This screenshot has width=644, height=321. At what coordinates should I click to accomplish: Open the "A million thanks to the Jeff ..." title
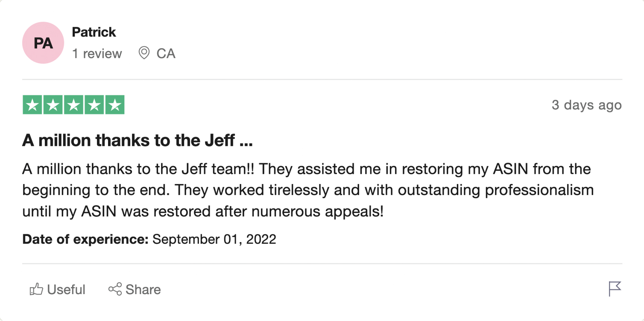pos(138,140)
